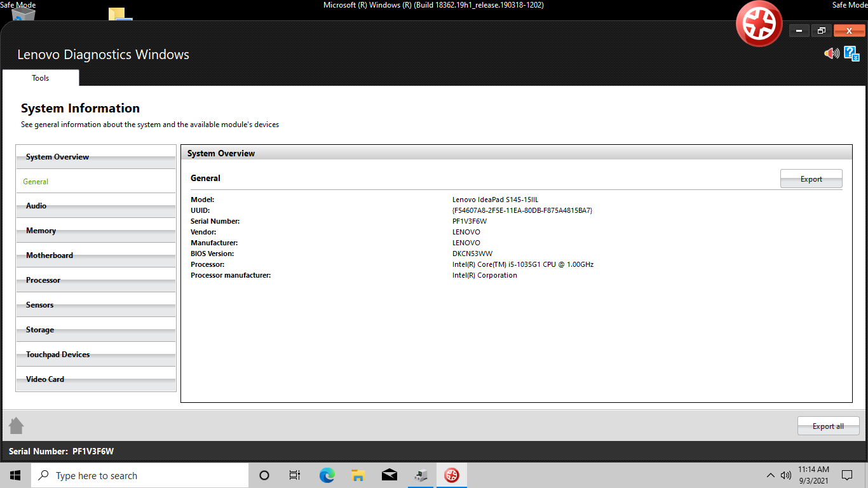Click the Model: label
868x488 pixels.
click(x=203, y=200)
